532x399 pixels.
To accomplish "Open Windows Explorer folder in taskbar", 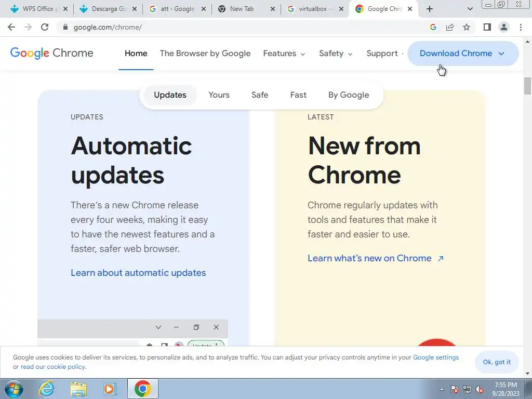I will pyautogui.click(x=78, y=389).
